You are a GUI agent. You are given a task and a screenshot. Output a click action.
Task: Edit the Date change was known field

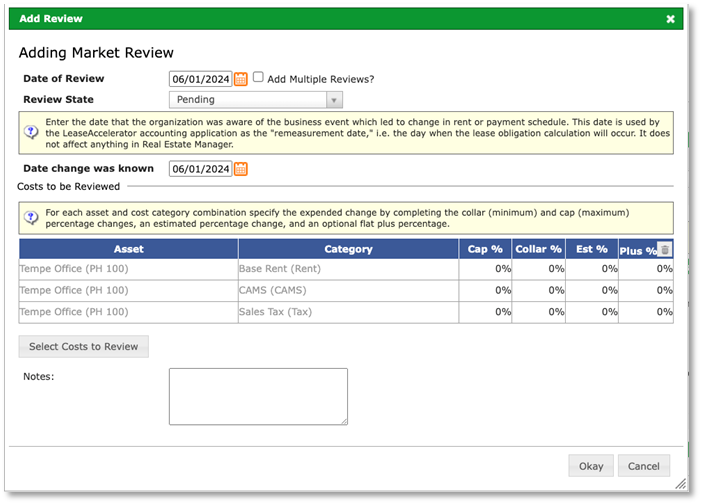[x=200, y=169]
